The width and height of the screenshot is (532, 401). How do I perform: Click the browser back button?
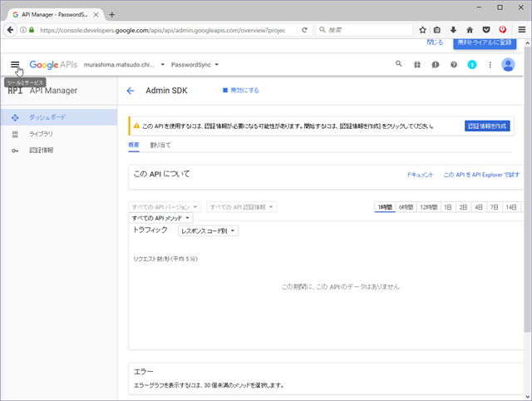point(10,30)
